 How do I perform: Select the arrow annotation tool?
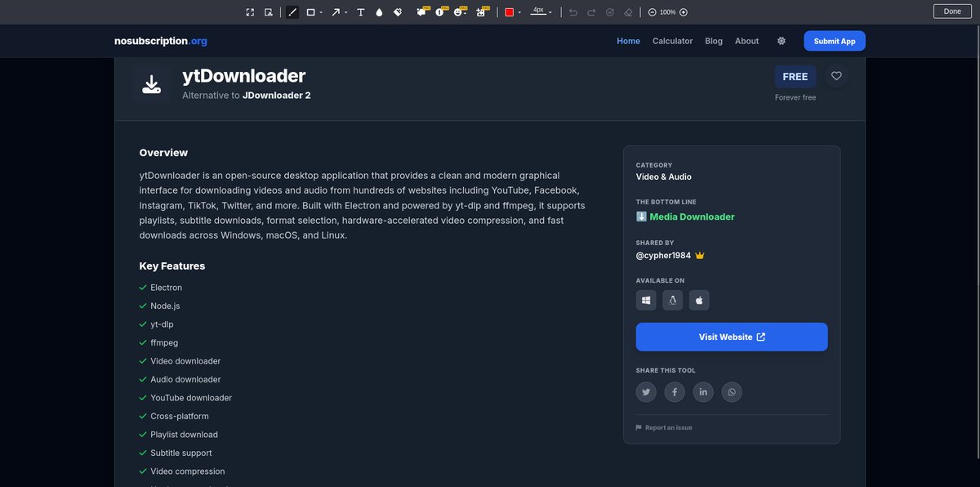pos(336,12)
